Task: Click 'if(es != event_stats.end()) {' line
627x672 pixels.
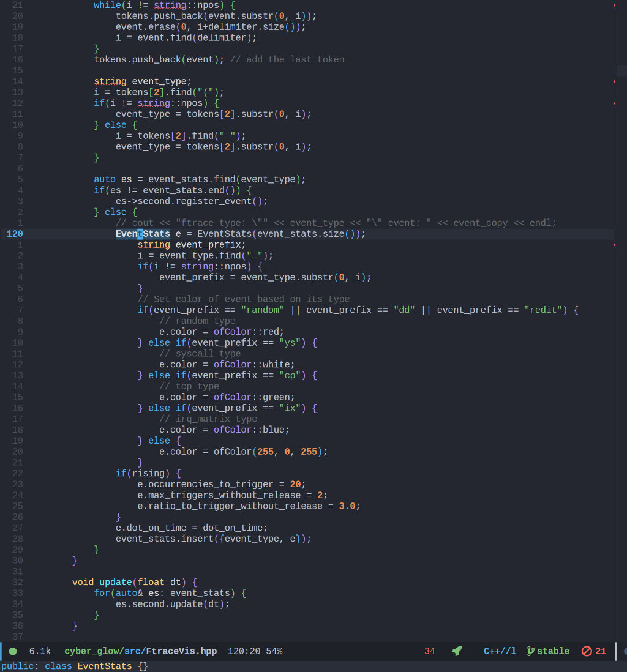Action: pyautogui.click(x=173, y=190)
